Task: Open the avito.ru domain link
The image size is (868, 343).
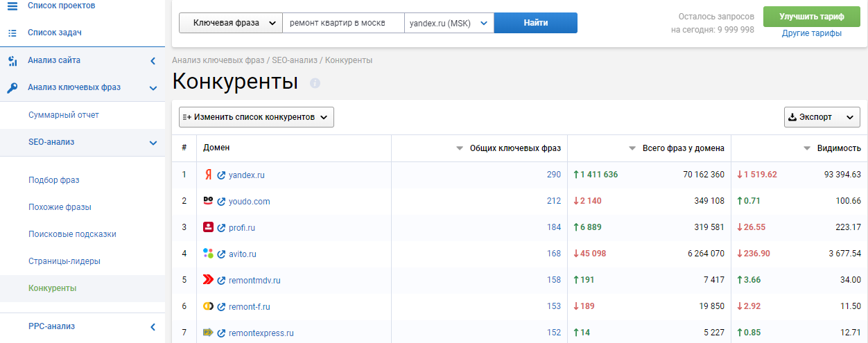Action: click(243, 254)
